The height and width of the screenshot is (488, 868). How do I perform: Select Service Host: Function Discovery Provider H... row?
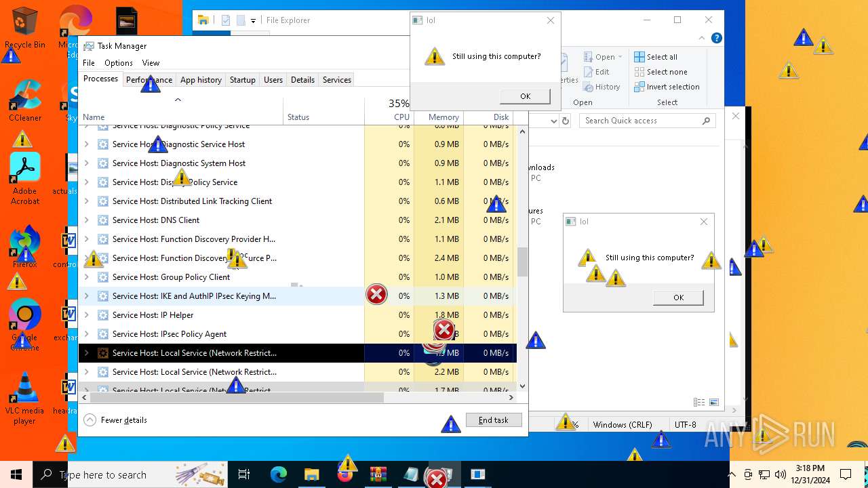[x=298, y=239]
